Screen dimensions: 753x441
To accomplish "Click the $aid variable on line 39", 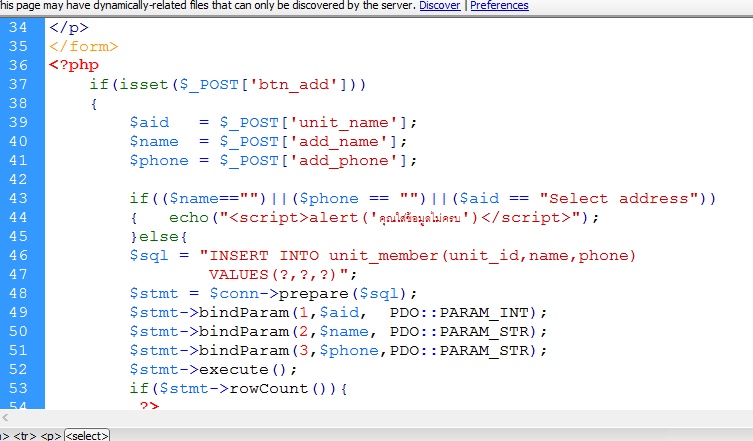I will (x=149, y=122).
